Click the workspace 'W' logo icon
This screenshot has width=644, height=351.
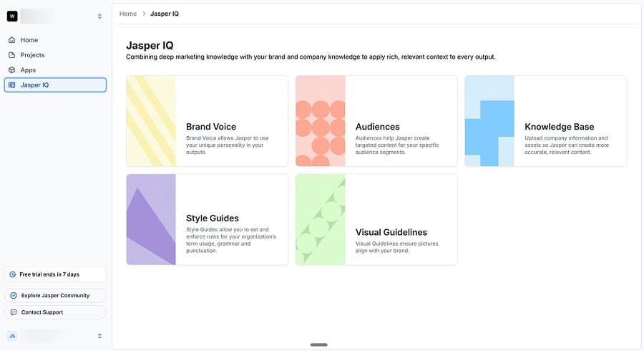12,16
